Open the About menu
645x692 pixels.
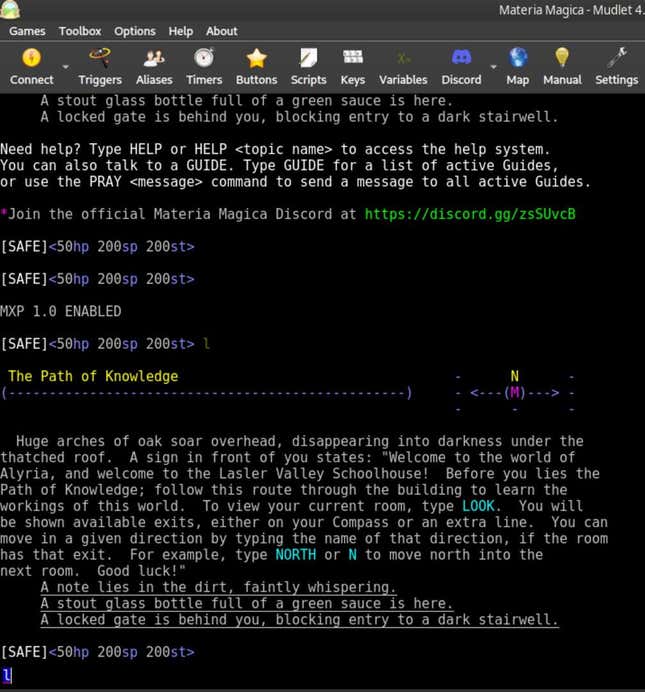[221, 31]
